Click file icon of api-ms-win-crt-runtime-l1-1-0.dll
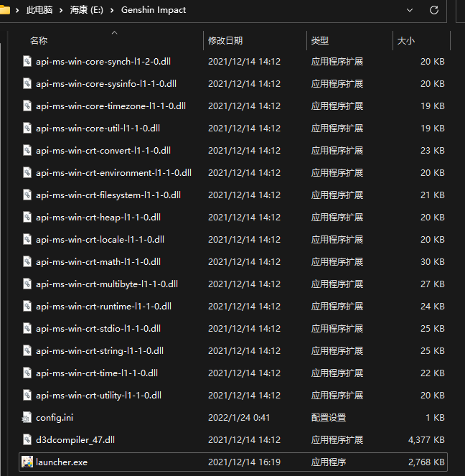The height and width of the screenshot is (476, 465). tap(27, 306)
